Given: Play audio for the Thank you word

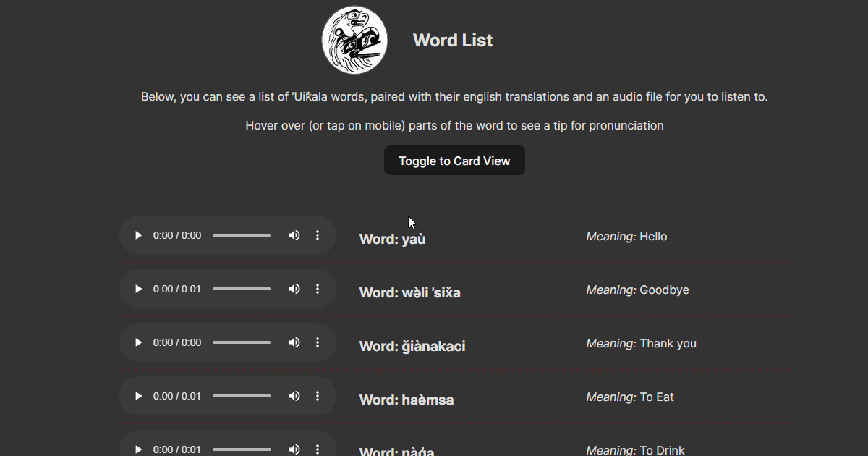Looking at the screenshot, I should coord(139,342).
